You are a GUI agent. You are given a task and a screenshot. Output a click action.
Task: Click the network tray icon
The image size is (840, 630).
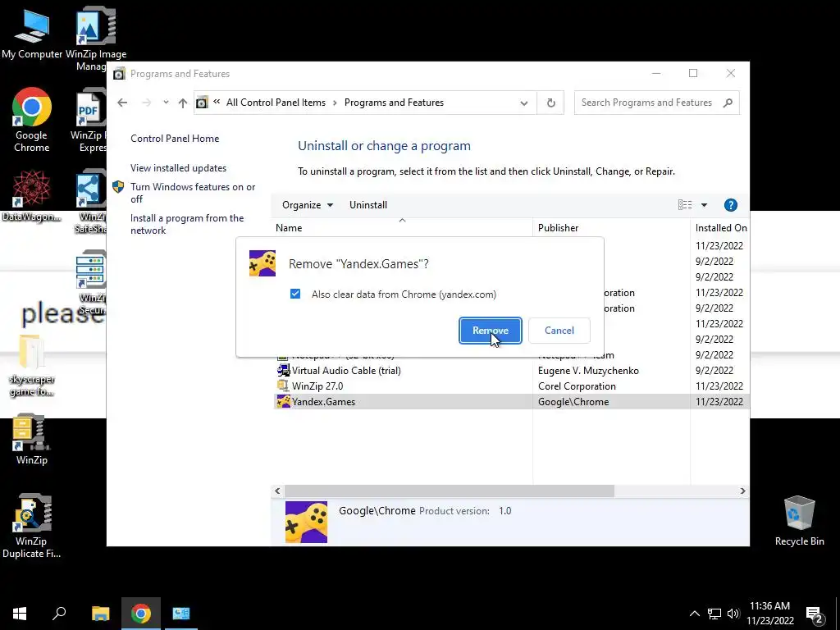[x=714, y=614]
